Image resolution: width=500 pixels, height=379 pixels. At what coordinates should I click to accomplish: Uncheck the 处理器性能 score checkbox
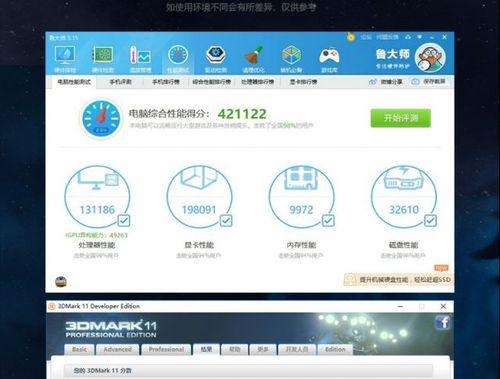coord(124,220)
